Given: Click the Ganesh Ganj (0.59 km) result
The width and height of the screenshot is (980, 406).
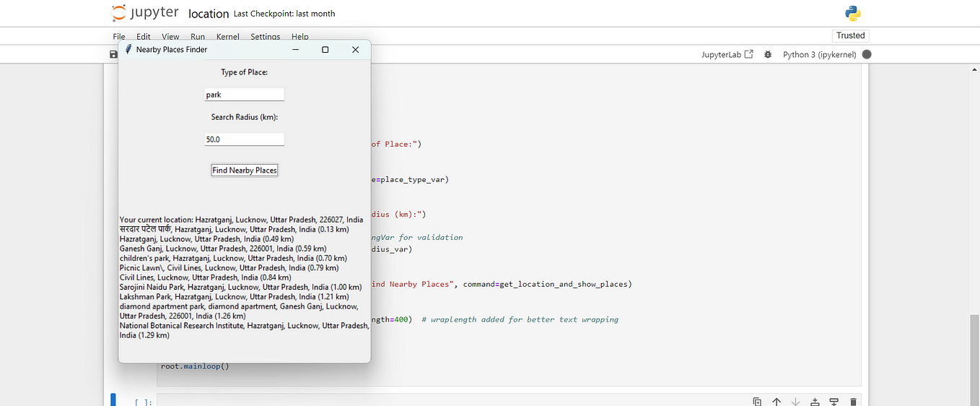Looking at the screenshot, I should point(223,249).
